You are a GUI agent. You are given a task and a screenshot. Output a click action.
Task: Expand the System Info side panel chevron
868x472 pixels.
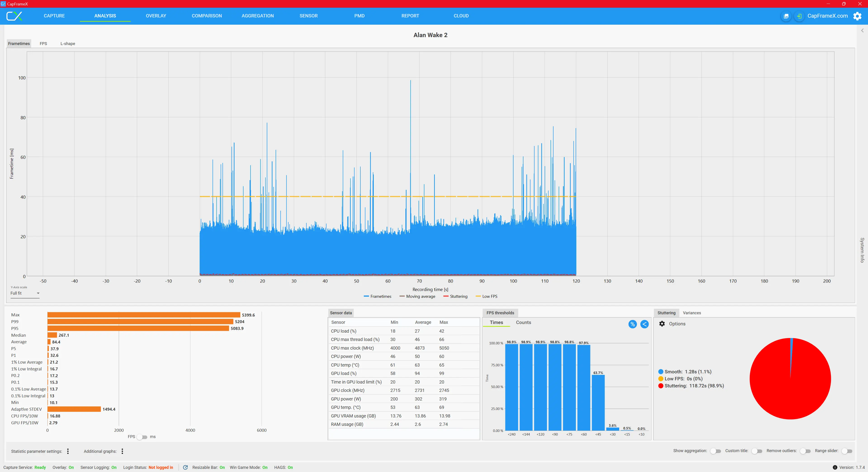point(862,30)
